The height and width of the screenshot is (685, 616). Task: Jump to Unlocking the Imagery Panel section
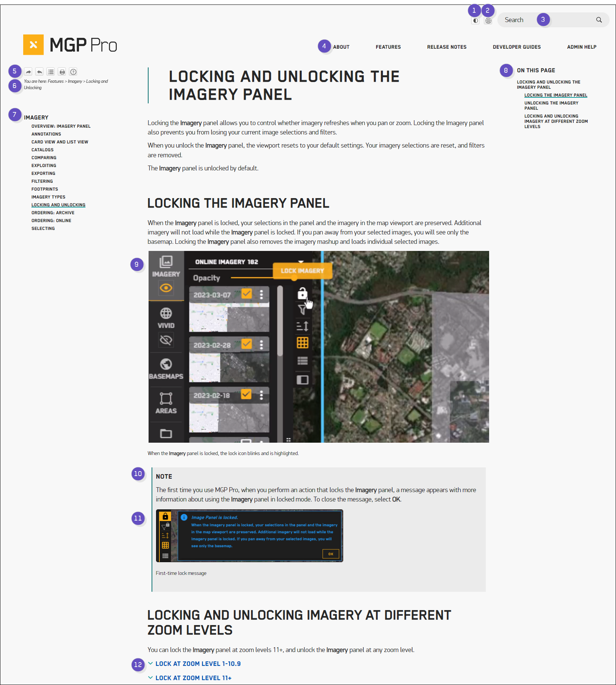[x=551, y=106]
